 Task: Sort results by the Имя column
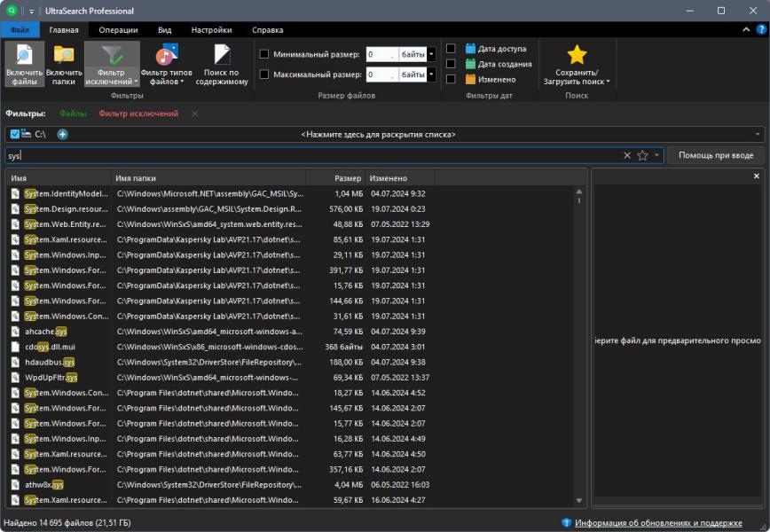coord(59,177)
